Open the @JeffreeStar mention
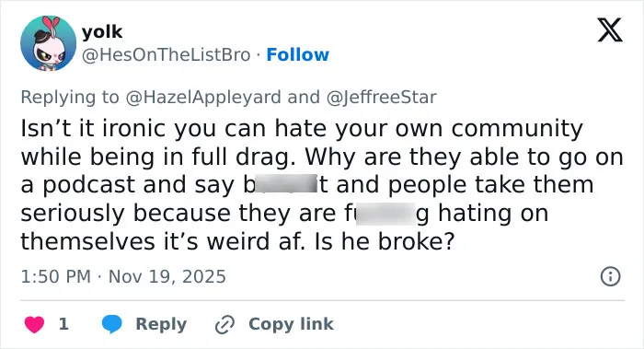The height and width of the screenshot is (349, 644). pos(381,98)
